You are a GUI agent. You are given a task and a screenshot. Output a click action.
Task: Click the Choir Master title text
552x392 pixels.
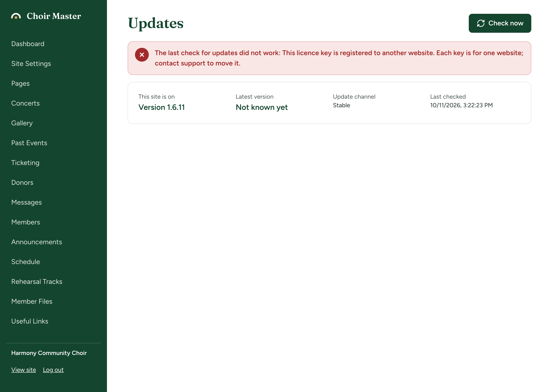click(54, 16)
